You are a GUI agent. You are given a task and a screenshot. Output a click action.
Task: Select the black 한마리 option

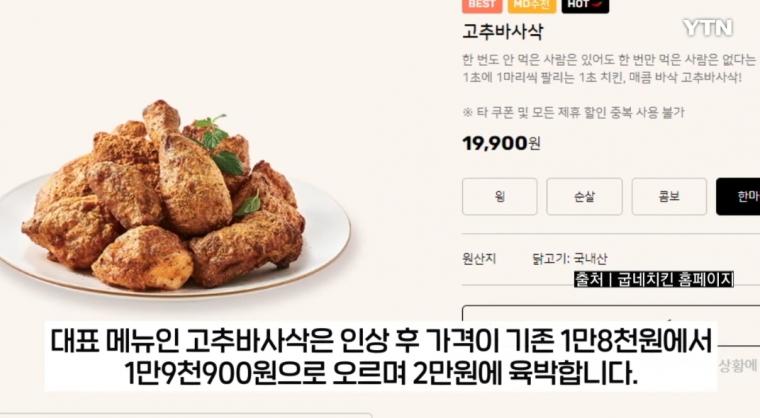click(x=738, y=196)
